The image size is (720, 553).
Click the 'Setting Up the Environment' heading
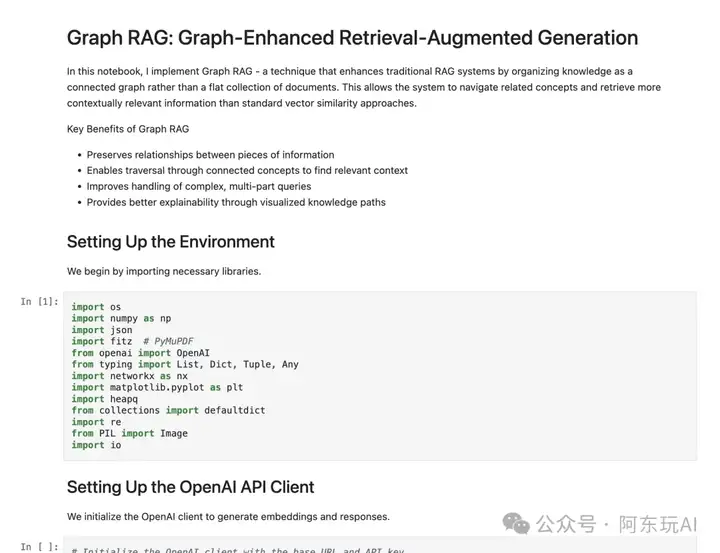coord(171,242)
